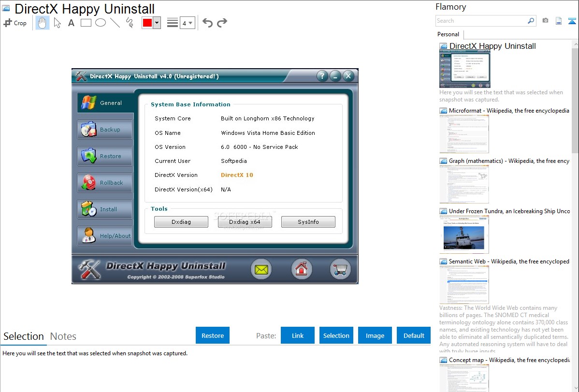Image resolution: width=579 pixels, height=392 pixels.
Task: Pick the ellipse drawing tool
Action: pyautogui.click(x=101, y=23)
